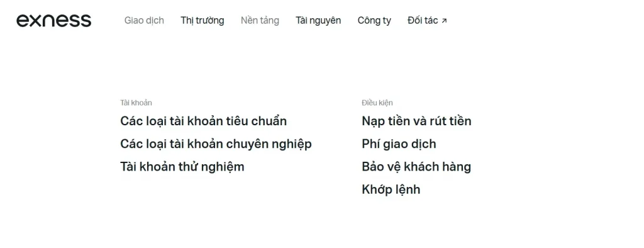Open the Giao dịch navigation menu
Image resolution: width=644 pixels, height=248 pixels.
click(144, 20)
